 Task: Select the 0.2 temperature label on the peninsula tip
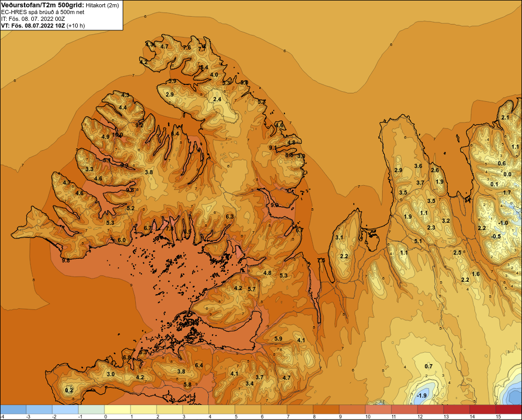[69, 390]
